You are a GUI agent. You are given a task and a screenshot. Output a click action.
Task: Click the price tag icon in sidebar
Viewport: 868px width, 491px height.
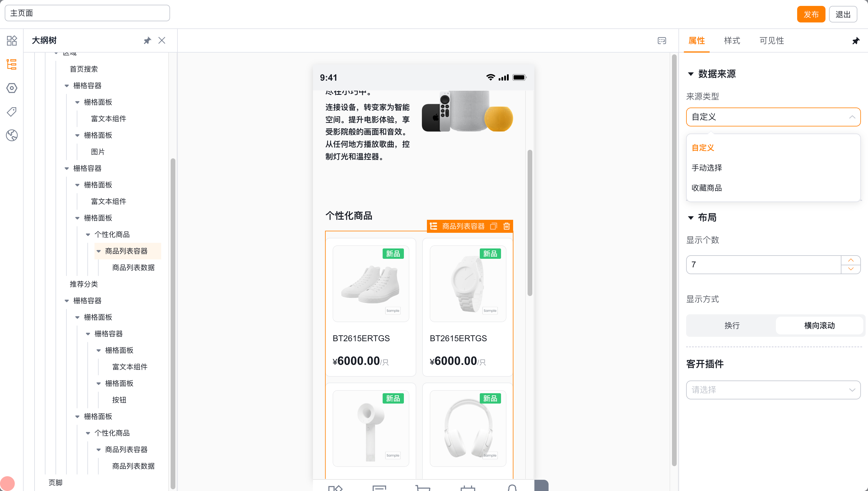(12, 112)
